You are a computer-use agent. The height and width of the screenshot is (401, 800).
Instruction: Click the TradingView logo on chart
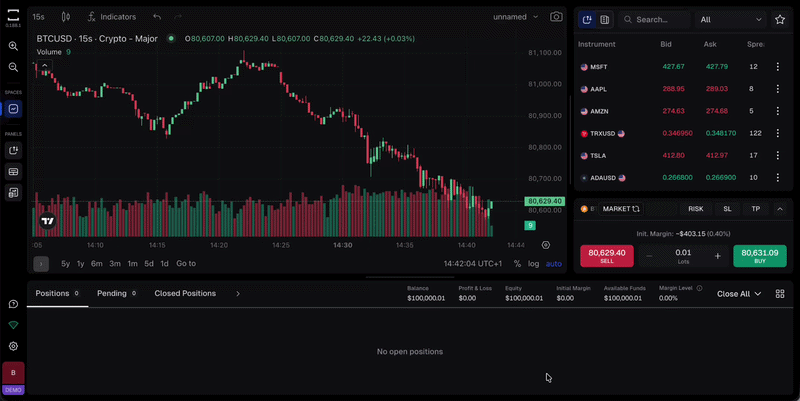[47, 221]
